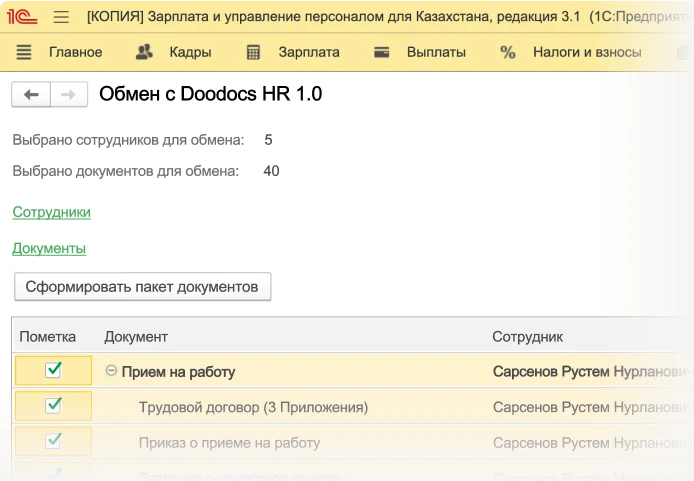Viewport: 694px width, 481px height.
Task: Go forward using the right arrow button
Action: (x=69, y=94)
